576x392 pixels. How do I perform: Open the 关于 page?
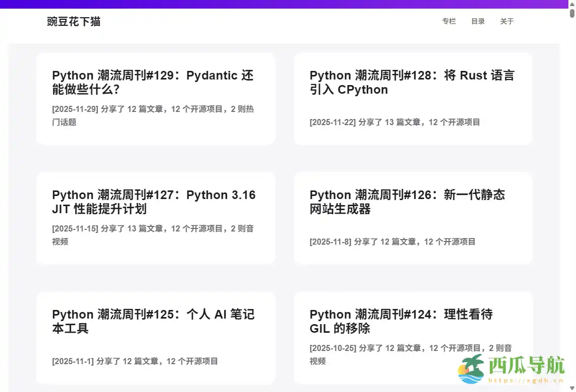point(507,21)
